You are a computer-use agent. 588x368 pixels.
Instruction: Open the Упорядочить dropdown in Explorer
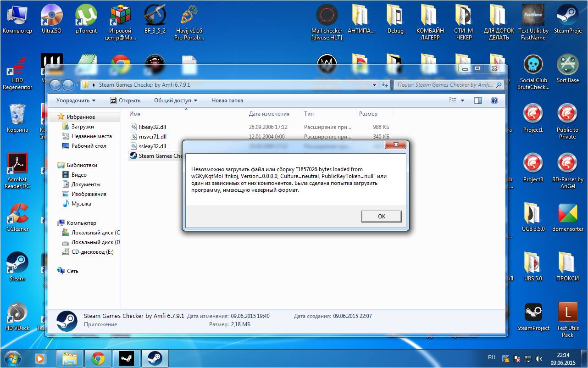coord(76,100)
